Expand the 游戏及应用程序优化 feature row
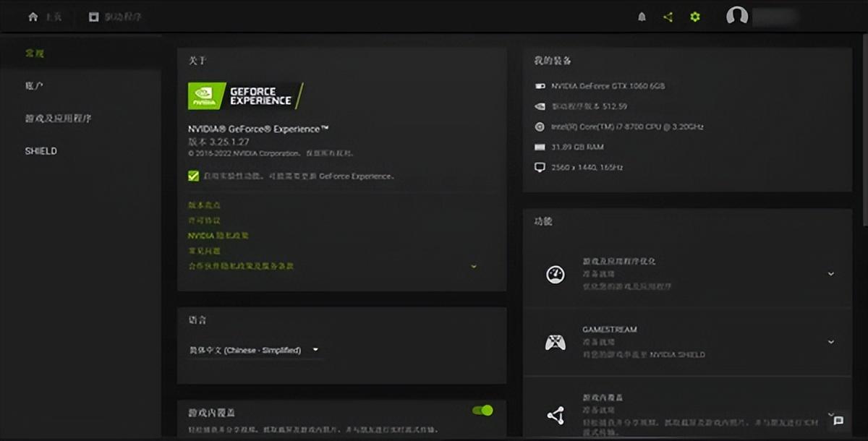 [x=830, y=274]
